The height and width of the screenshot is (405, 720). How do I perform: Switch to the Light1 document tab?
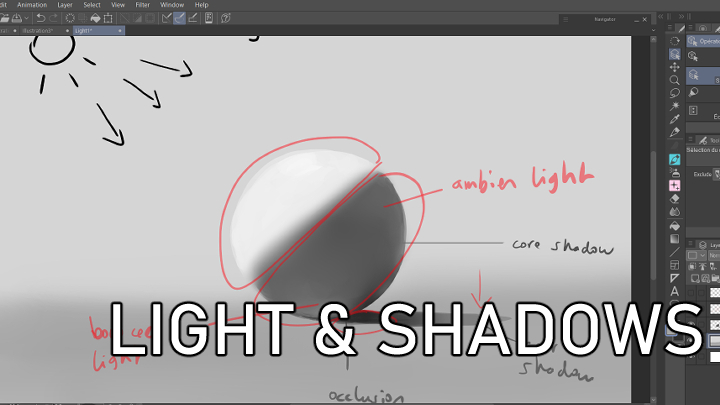(x=99, y=31)
